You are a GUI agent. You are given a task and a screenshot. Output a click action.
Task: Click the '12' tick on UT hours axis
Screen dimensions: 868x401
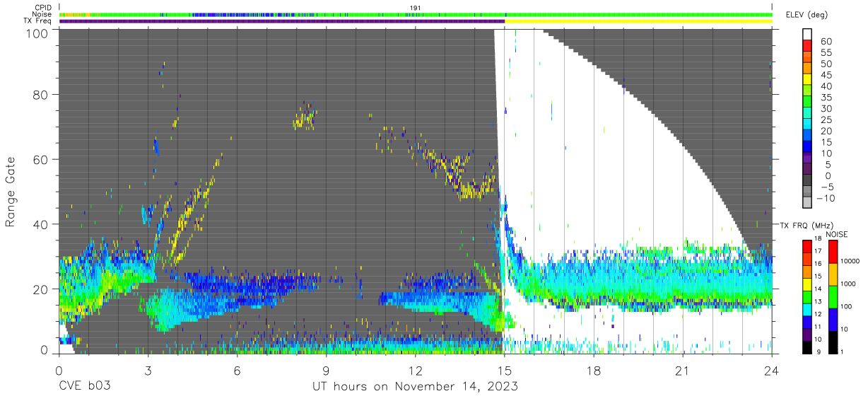[x=415, y=370]
